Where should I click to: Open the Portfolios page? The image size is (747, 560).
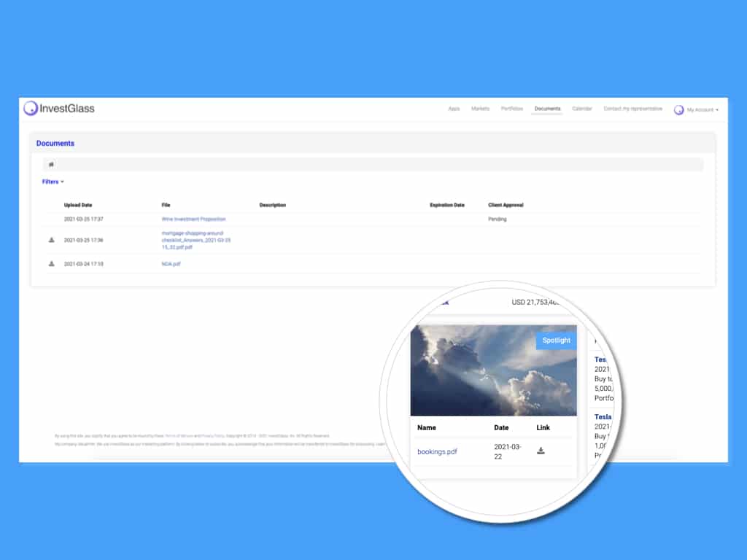click(511, 109)
